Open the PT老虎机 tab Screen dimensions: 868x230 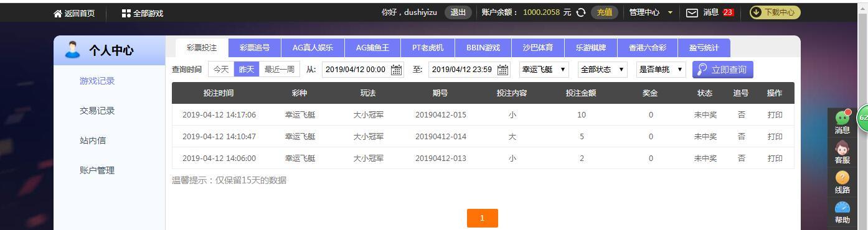pyautogui.click(x=427, y=48)
